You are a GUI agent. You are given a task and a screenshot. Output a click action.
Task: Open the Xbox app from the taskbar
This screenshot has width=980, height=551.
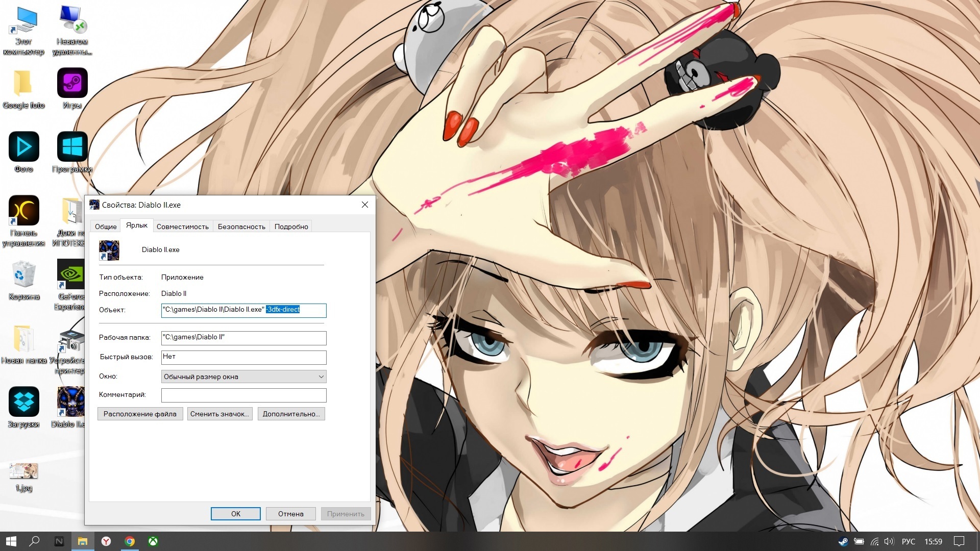coord(153,541)
